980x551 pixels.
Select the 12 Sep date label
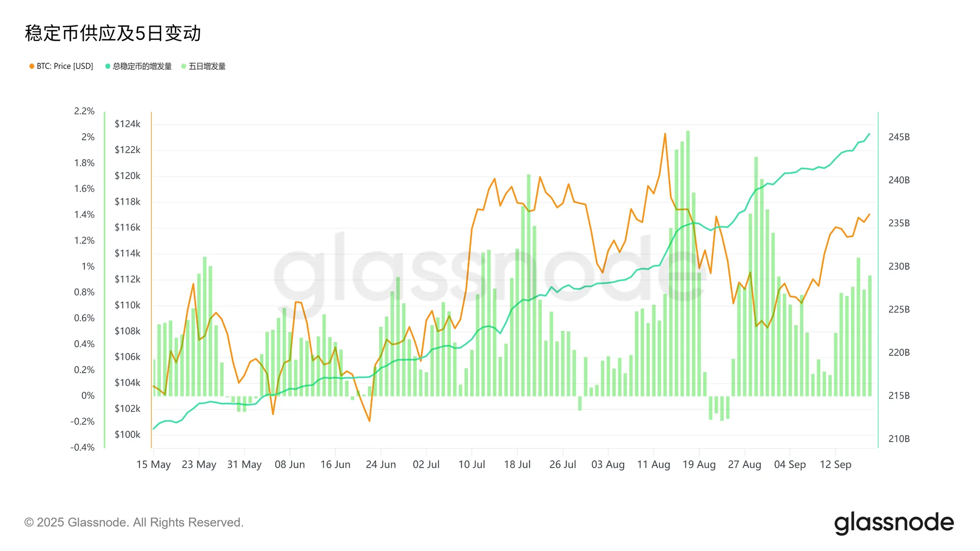pyautogui.click(x=835, y=464)
